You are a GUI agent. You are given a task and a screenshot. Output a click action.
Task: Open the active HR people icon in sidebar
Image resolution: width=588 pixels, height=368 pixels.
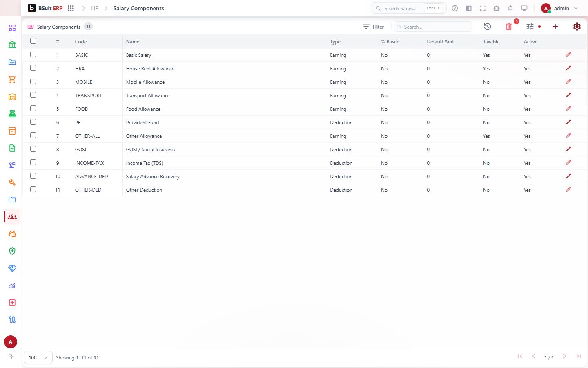12,217
